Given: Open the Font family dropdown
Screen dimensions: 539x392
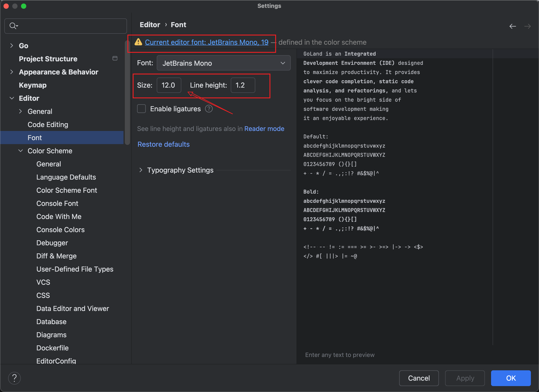Looking at the screenshot, I should [223, 63].
